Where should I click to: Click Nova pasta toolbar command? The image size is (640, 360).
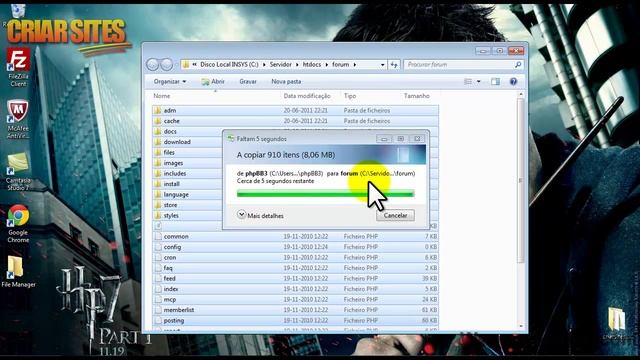pos(286,82)
